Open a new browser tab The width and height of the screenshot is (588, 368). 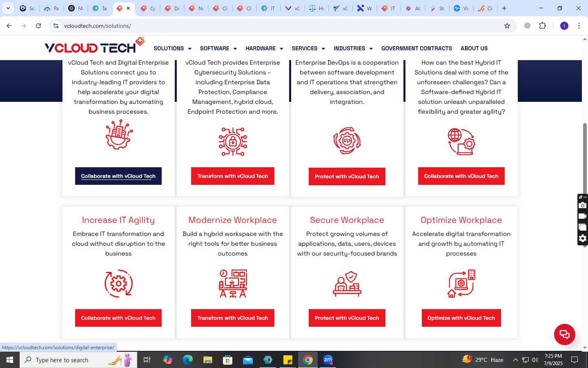[504, 8]
